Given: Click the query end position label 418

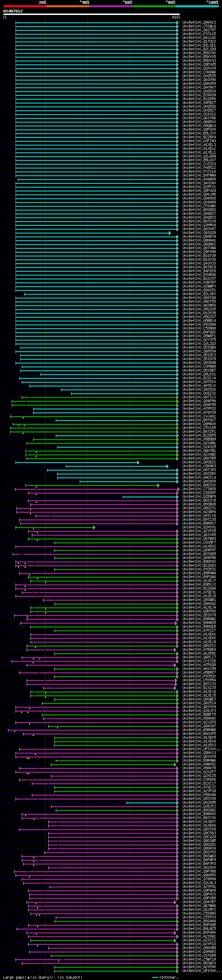Looking at the screenshot, I should [x=175, y=17].
